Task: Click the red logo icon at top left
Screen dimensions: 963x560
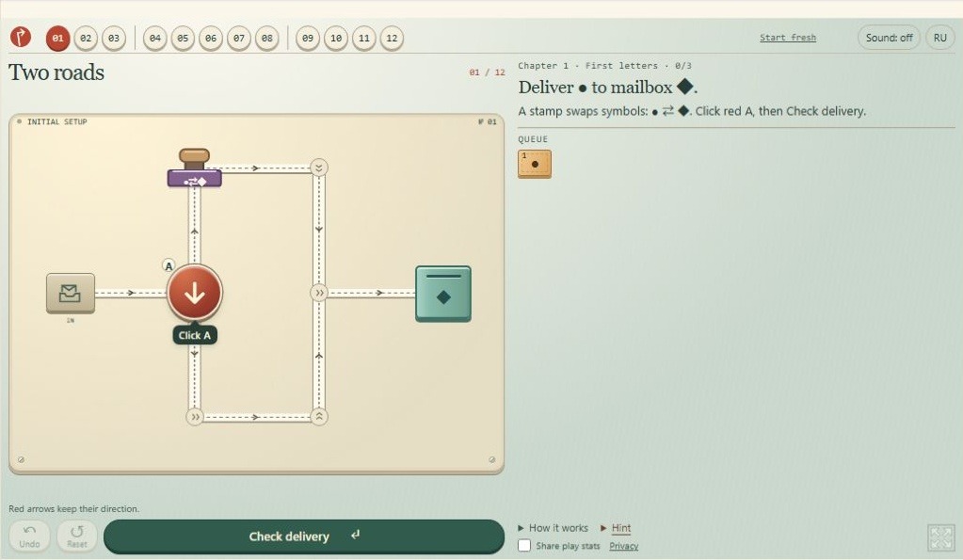Action: (21, 38)
